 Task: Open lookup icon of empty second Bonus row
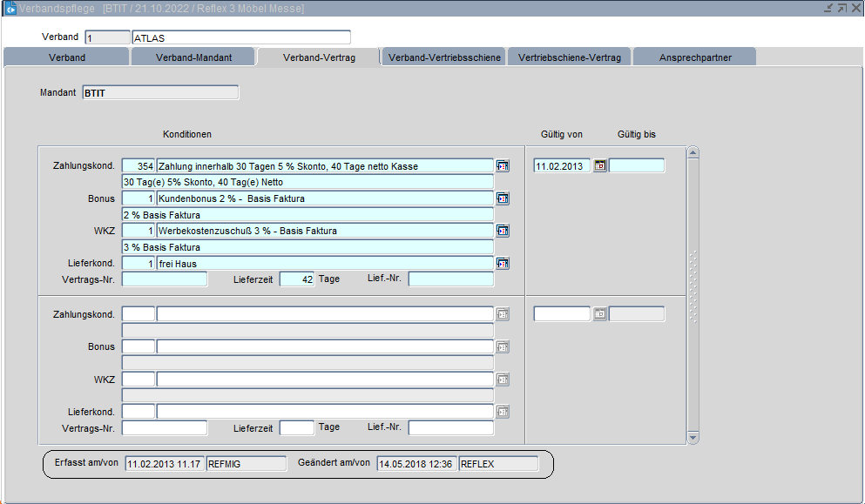click(503, 346)
